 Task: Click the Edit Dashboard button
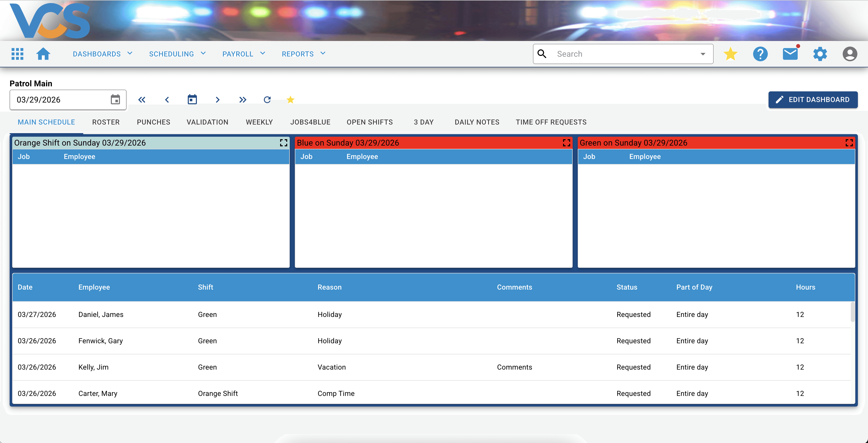click(x=813, y=100)
